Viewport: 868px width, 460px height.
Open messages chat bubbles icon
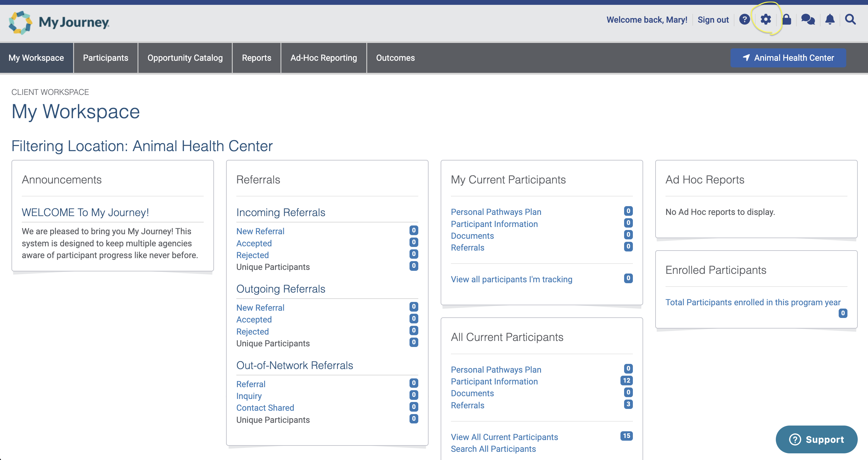point(808,20)
